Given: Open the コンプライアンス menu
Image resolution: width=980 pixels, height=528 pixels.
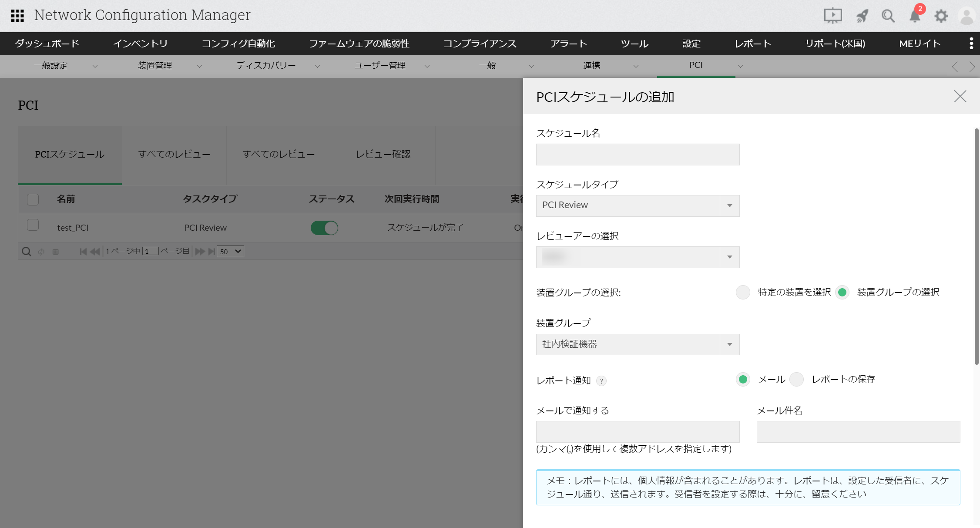Looking at the screenshot, I should point(480,44).
